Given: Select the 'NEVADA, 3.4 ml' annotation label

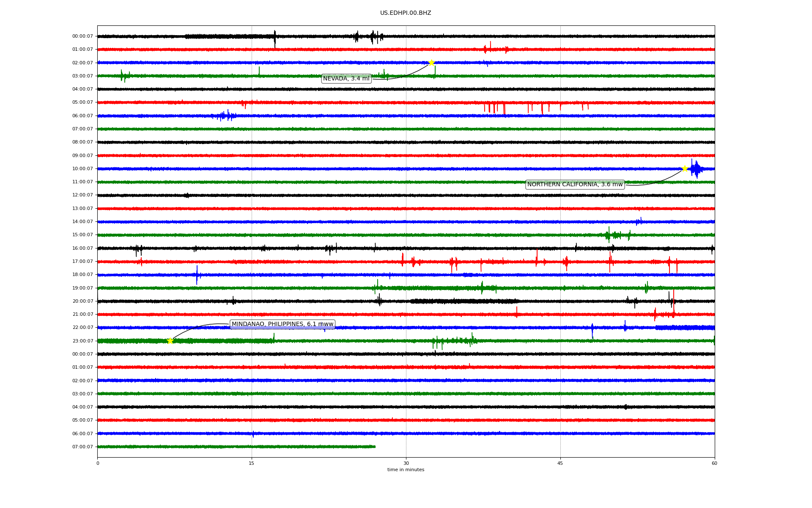Looking at the screenshot, I should [x=346, y=78].
